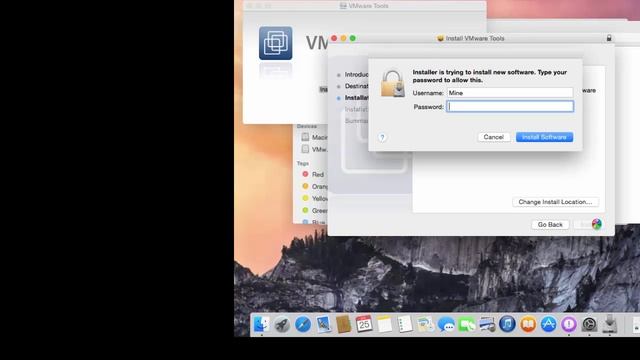Open Finder from the Dock

[261, 325]
